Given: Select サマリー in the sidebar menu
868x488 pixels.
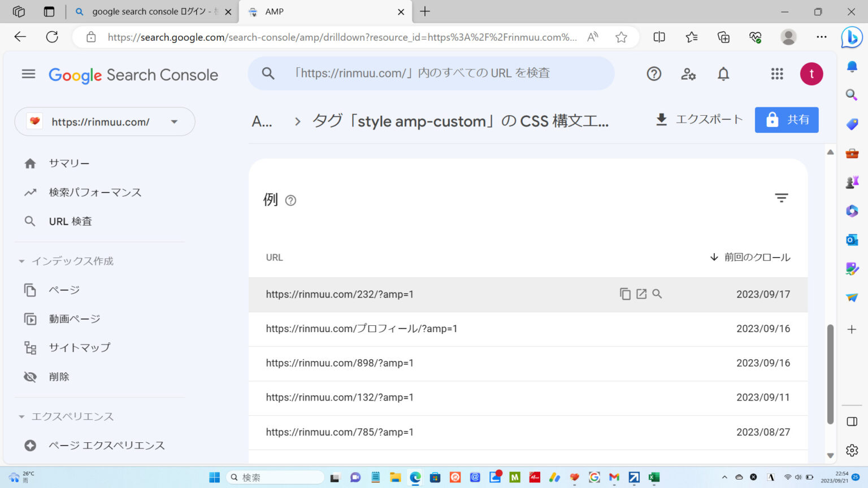Looking at the screenshot, I should (69, 163).
